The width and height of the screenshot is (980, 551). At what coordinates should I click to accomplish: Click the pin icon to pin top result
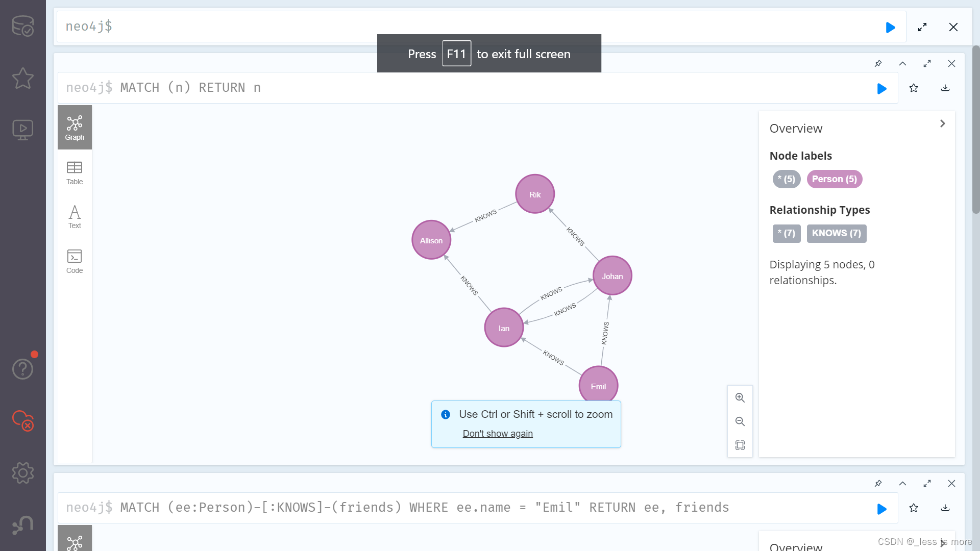coord(878,63)
